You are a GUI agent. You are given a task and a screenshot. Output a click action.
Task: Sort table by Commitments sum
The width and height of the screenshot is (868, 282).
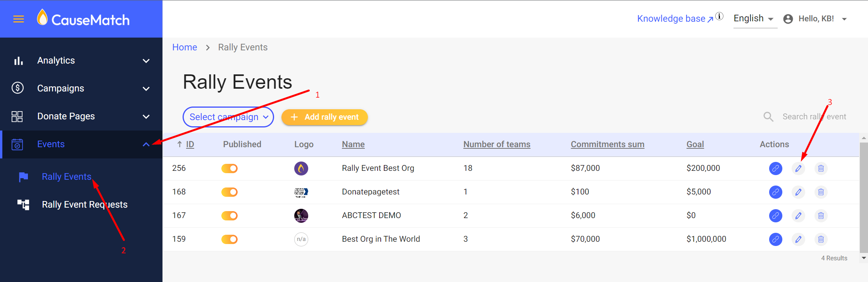(x=607, y=144)
